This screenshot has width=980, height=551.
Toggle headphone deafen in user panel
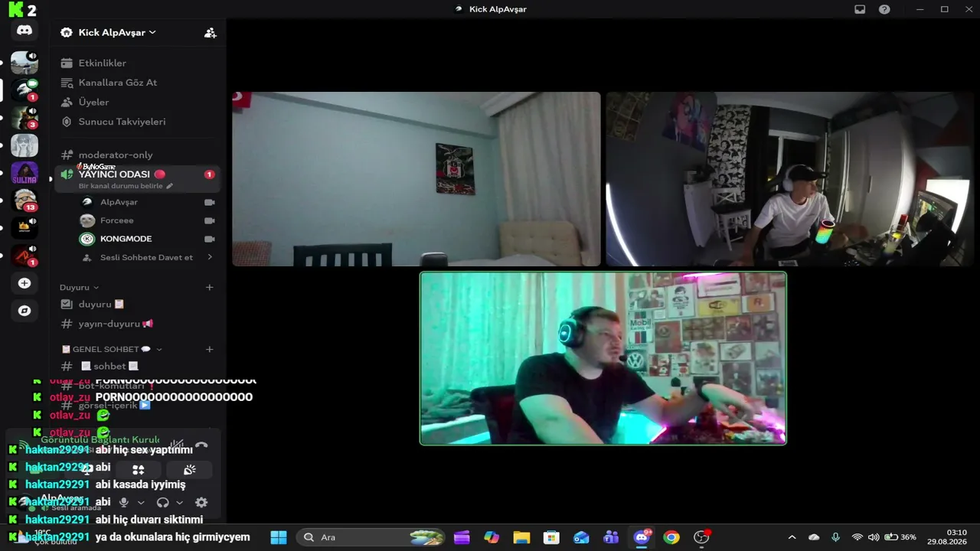tap(162, 502)
